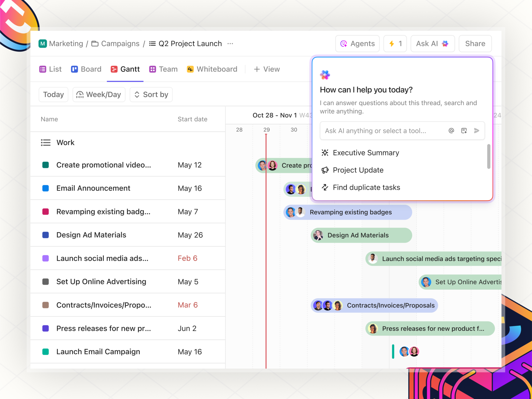Viewport: 532px width, 399px height.
Task: Switch to the Whiteboard tab
Action: (x=212, y=69)
